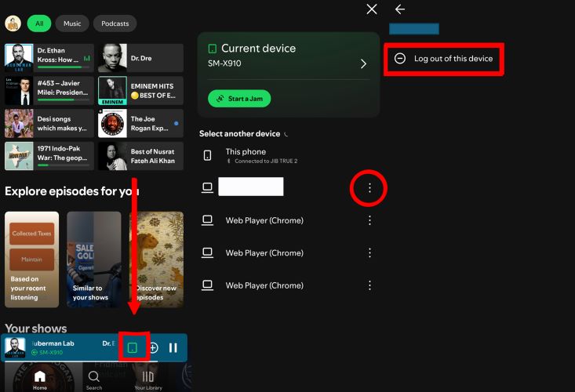This screenshot has height=392, width=575.
Task: Select the All filter chip
Action: 39,24
